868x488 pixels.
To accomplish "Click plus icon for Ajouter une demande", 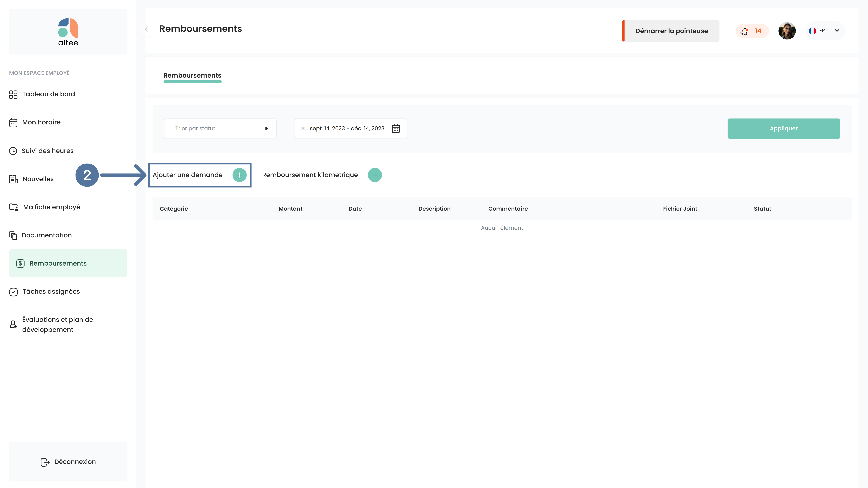I will [240, 175].
